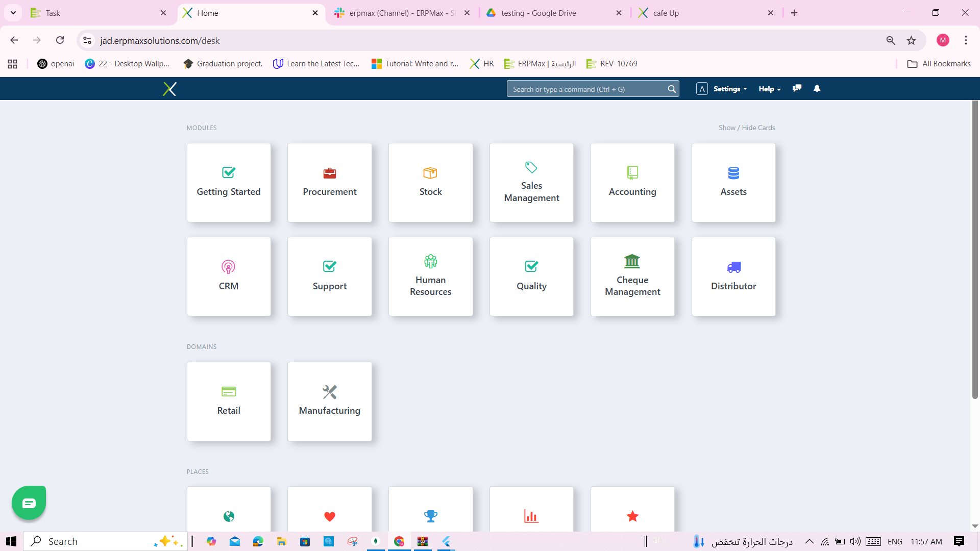Click the page vertical scrollbar

[x=974, y=250]
